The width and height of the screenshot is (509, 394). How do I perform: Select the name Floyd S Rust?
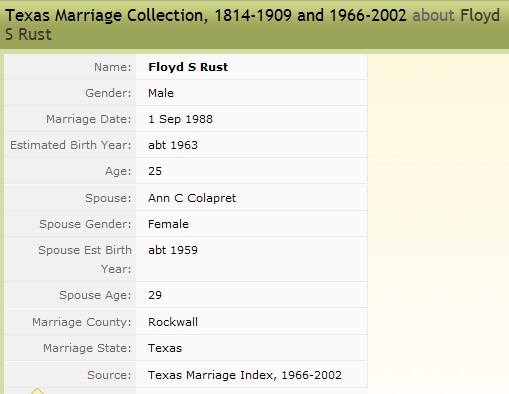188,67
